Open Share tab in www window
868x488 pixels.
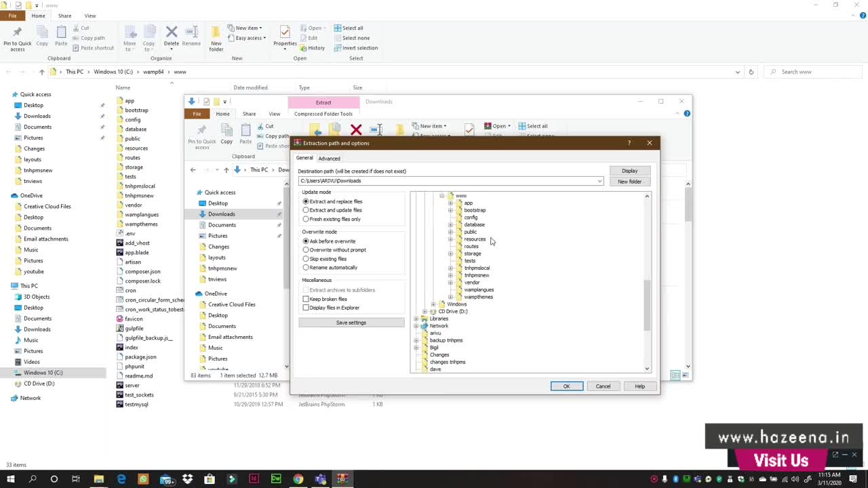tap(64, 16)
